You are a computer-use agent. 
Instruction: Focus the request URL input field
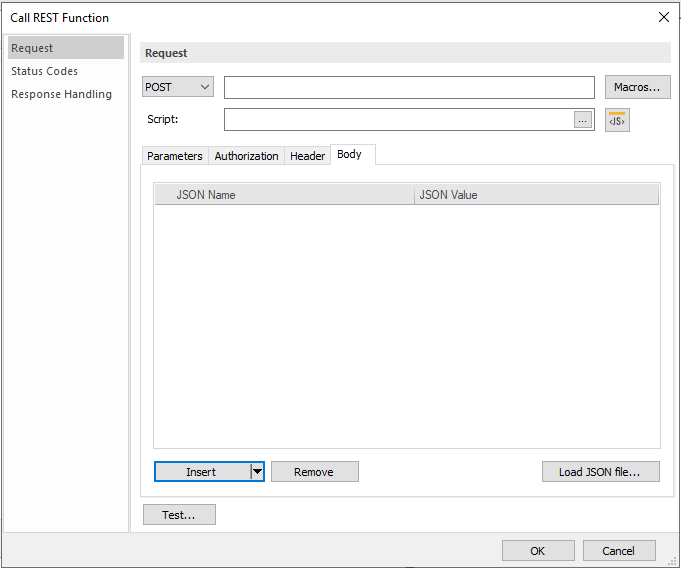(409, 87)
